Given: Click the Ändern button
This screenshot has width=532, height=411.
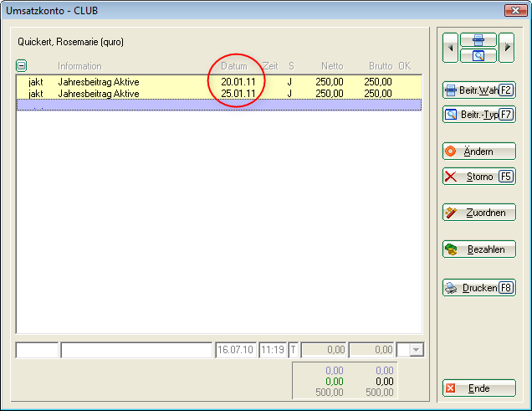Looking at the screenshot, I should (479, 152).
